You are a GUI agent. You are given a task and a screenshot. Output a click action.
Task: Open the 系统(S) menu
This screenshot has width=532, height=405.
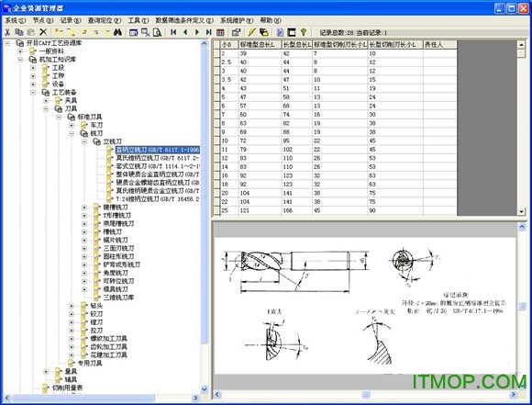(x=16, y=20)
